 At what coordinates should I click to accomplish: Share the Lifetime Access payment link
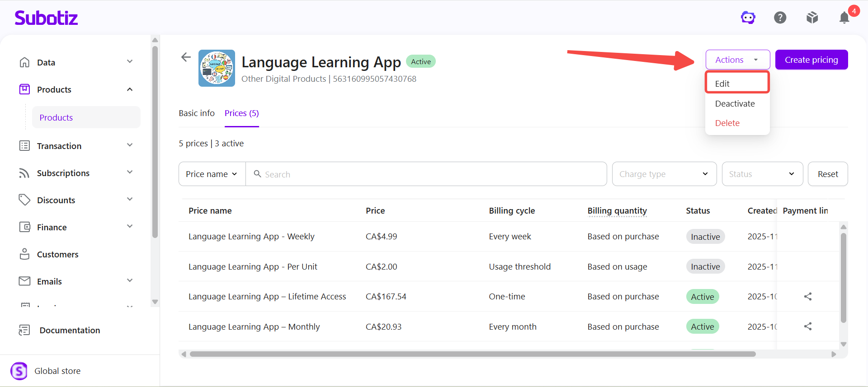point(808,296)
